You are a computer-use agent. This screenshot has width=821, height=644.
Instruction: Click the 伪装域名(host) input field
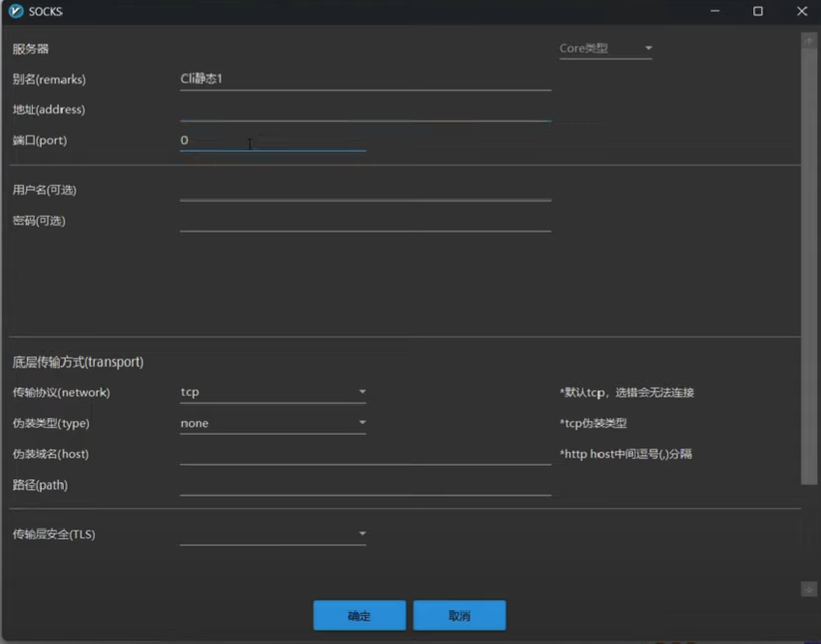coord(365,454)
